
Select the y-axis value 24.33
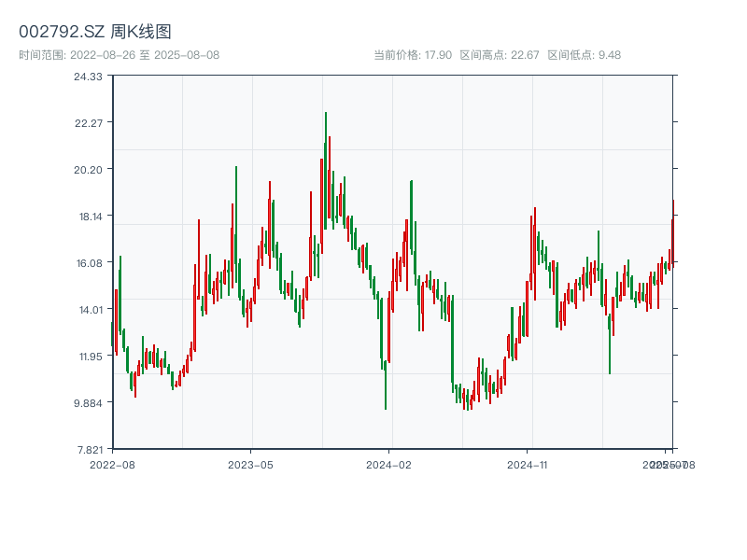88,77
